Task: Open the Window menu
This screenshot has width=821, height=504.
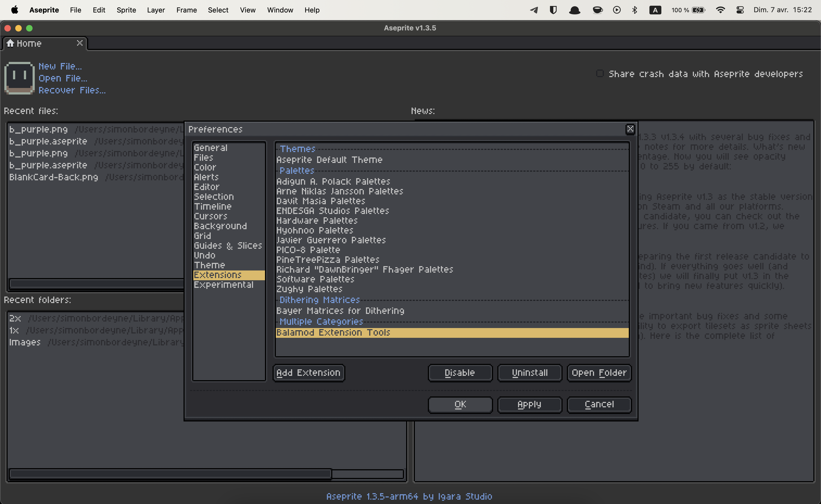Action: pyautogui.click(x=280, y=10)
